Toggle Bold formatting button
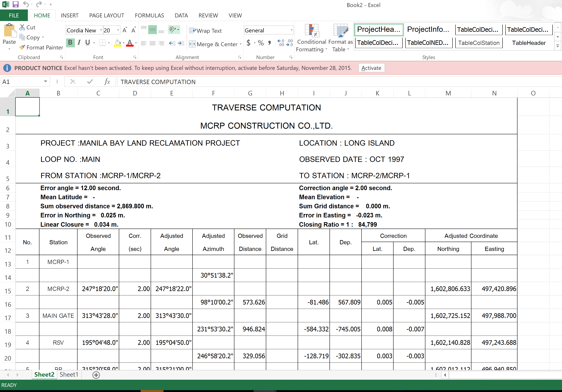The width and height of the screenshot is (562, 392). (x=70, y=43)
